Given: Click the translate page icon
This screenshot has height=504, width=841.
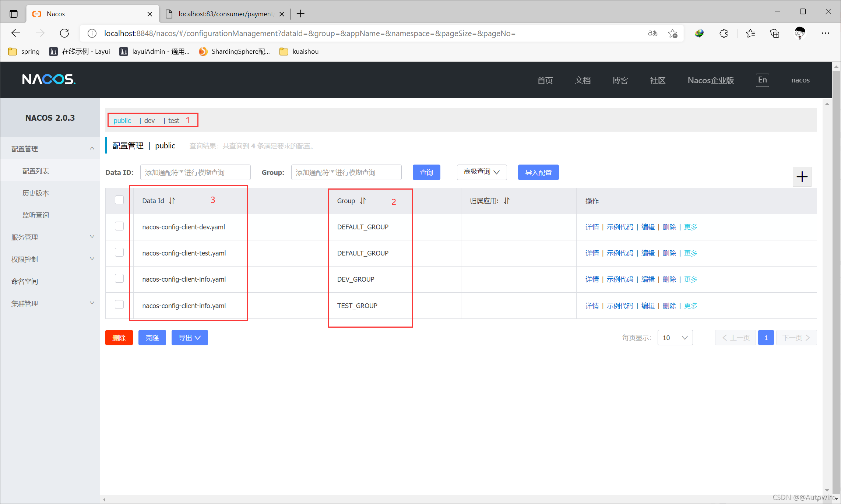Looking at the screenshot, I should [652, 34].
